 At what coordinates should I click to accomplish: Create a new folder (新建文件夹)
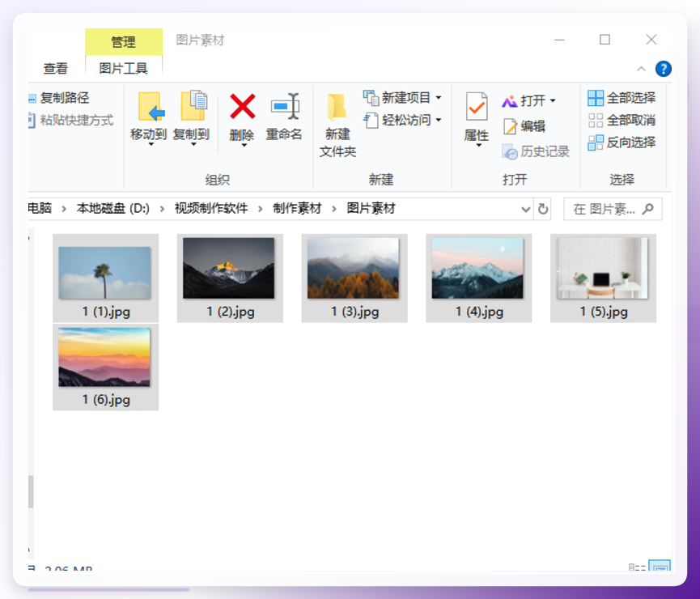pyautogui.click(x=337, y=125)
